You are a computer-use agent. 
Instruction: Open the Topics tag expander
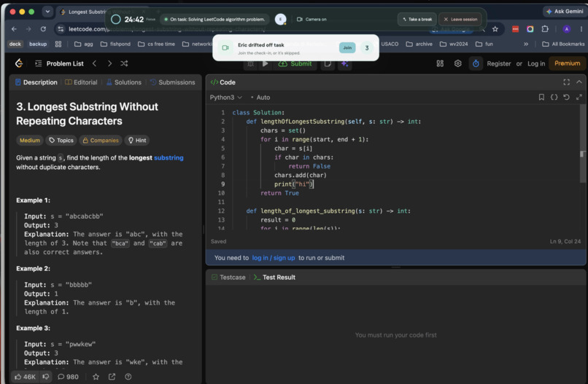[x=61, y=140]
